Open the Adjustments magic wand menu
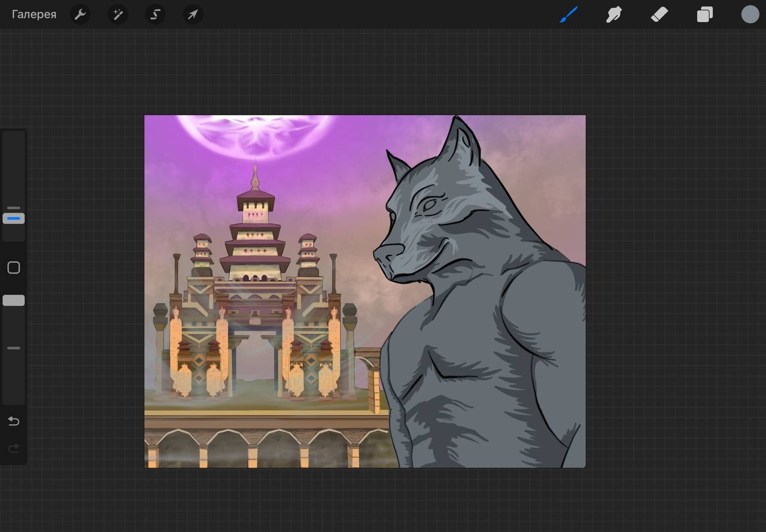The height and width of the screenshot is (532, 766). [117, 14]
